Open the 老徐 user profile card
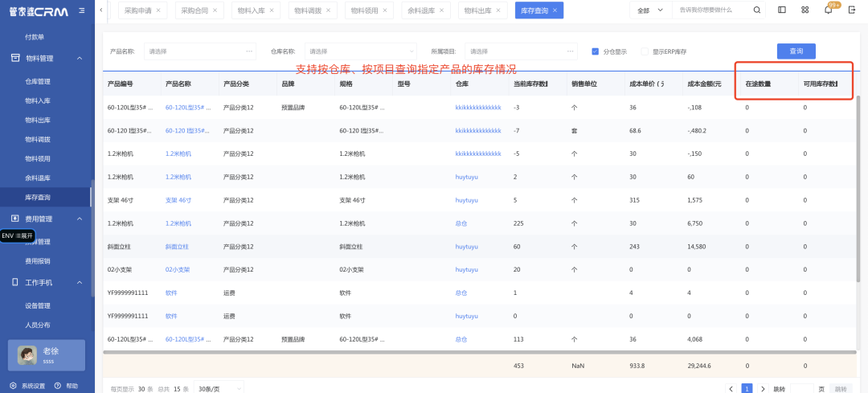 point(46,354)
